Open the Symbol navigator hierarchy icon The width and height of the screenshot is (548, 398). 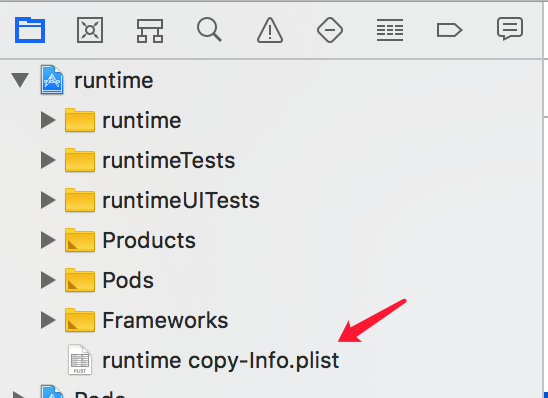click(x=150, y=31)
